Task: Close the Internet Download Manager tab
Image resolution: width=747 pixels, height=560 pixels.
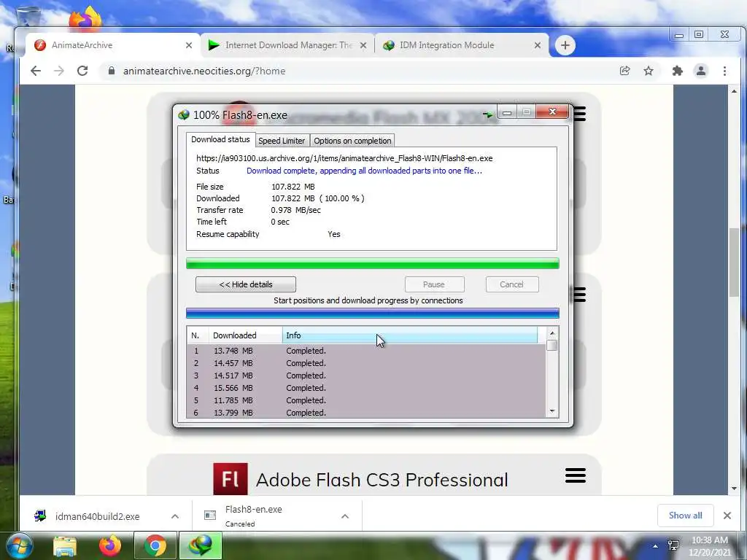Action: coord(363,45)
